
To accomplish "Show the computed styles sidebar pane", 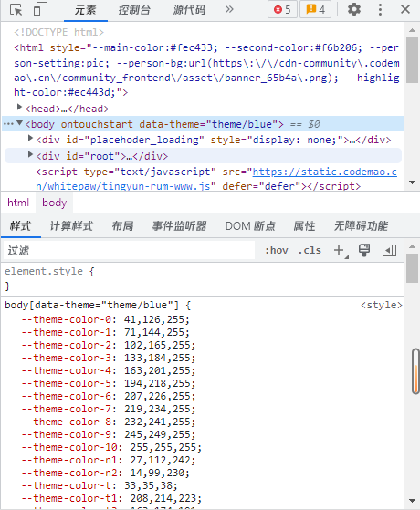I will (389, 250).
